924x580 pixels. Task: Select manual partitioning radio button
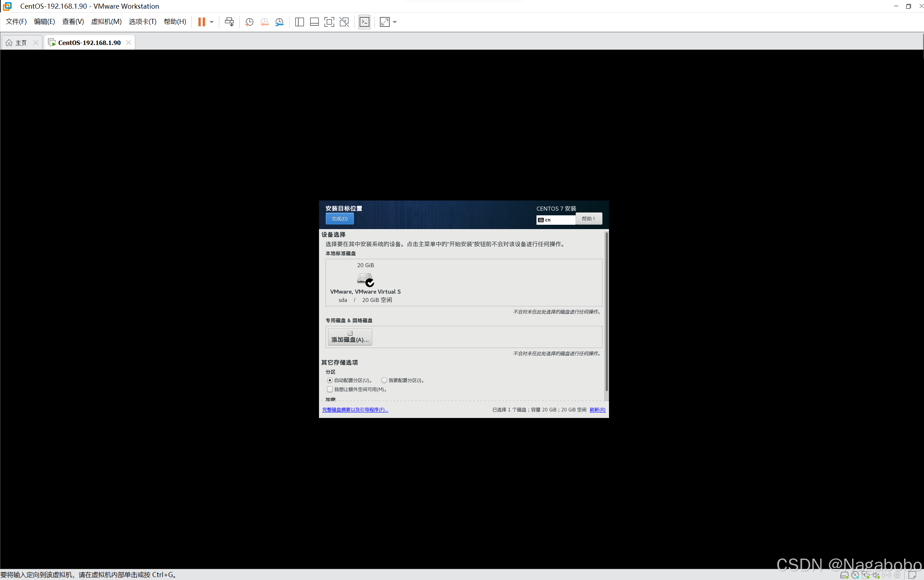click(384, 380)
